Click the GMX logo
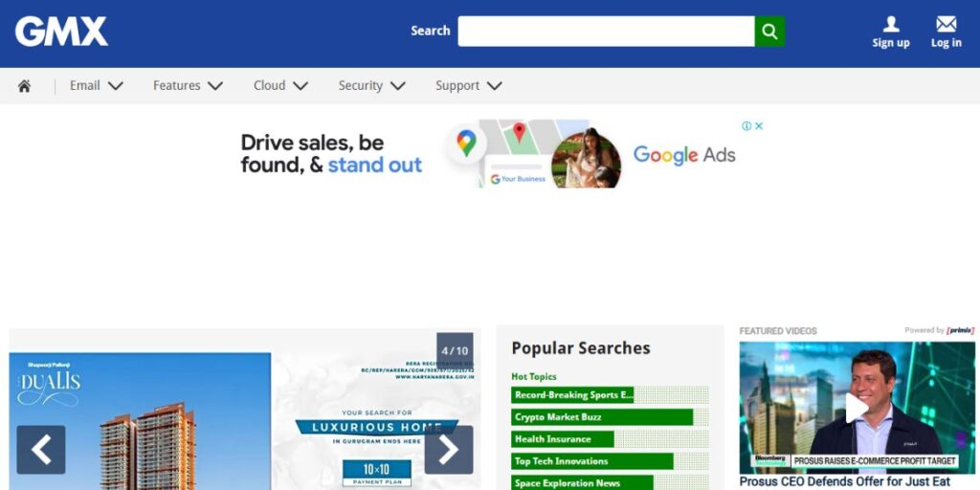The image size is (980, 490). tap(61, 32)
